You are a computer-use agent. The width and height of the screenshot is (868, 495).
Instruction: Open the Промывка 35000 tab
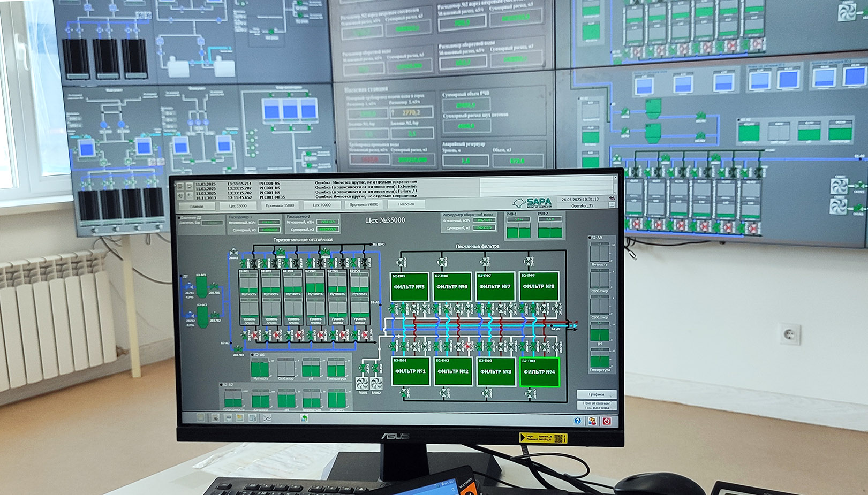click(x=280, y=205)
